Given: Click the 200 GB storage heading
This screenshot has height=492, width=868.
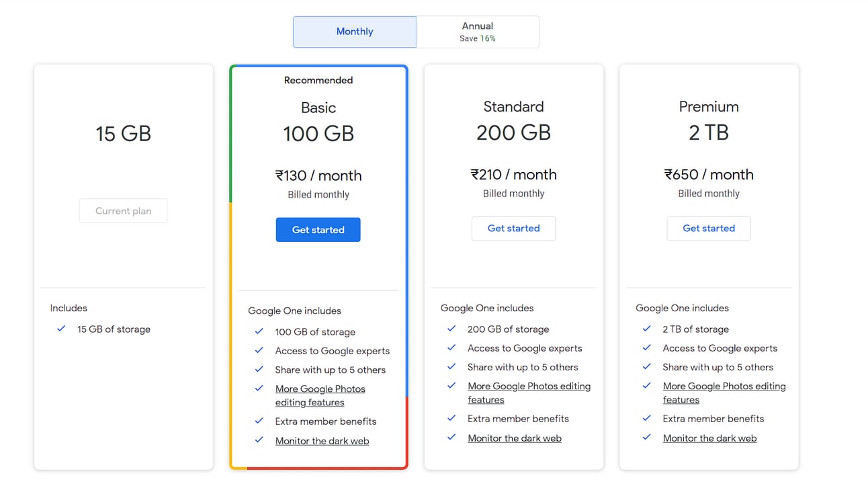Looking at the screenshot, I should (x=513, y=132).
